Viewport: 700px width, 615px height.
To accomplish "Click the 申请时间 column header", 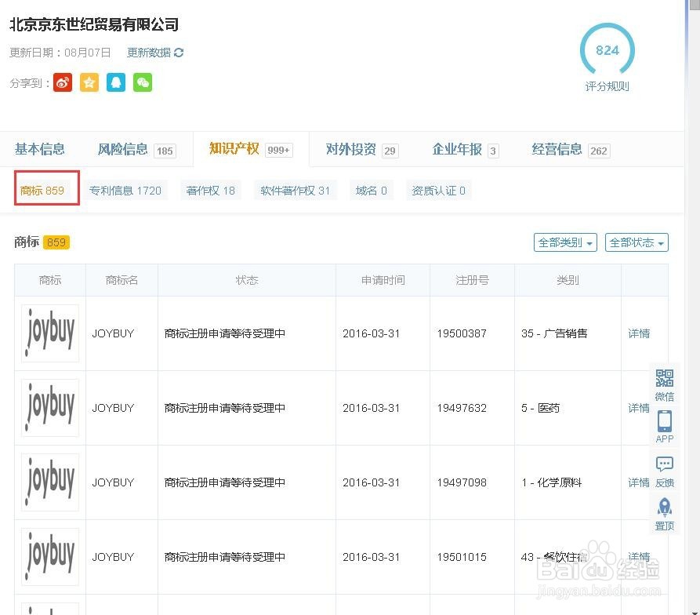I will (383, 280).
